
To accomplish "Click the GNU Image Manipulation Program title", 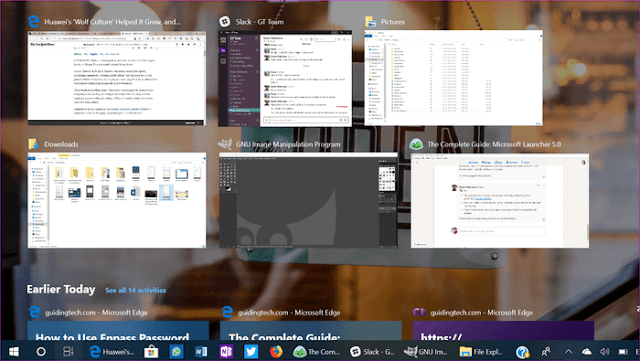I will pyautogui.click(x=288, y=144).
